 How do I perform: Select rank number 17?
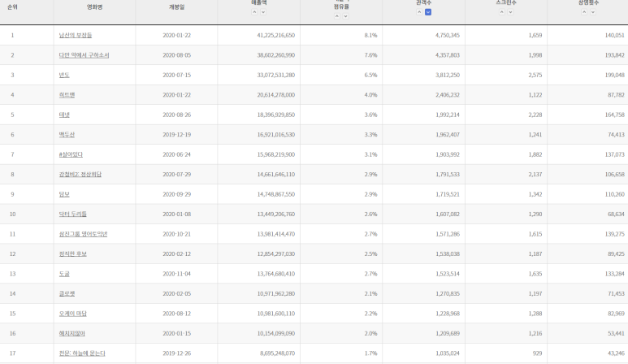point(12,353)
